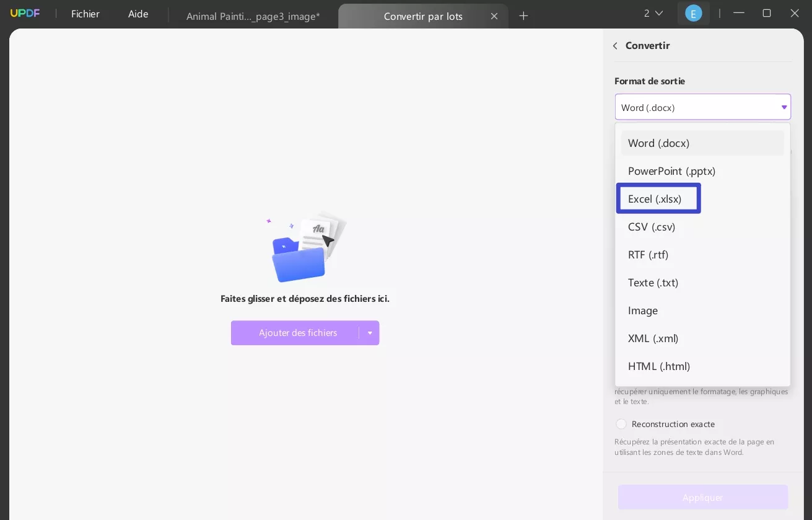Choose HTML (.html) output format
This screenshot has width=812, height=520.
(658, 366)
